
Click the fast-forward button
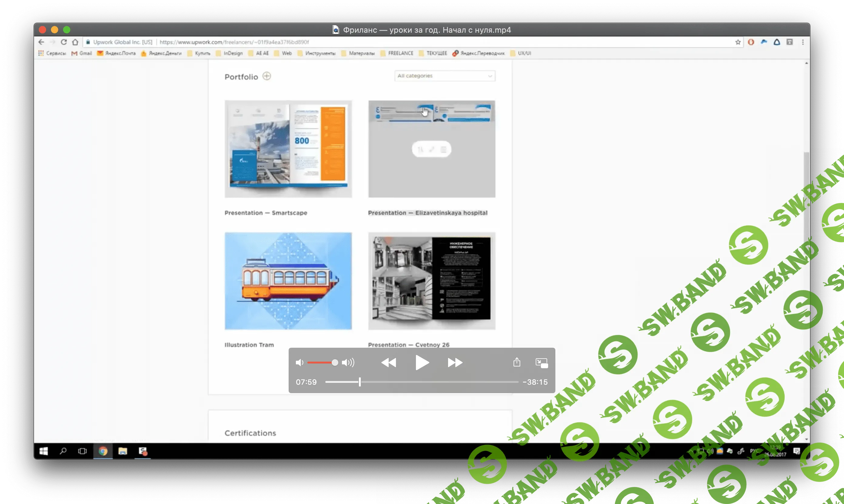point(455,363)
